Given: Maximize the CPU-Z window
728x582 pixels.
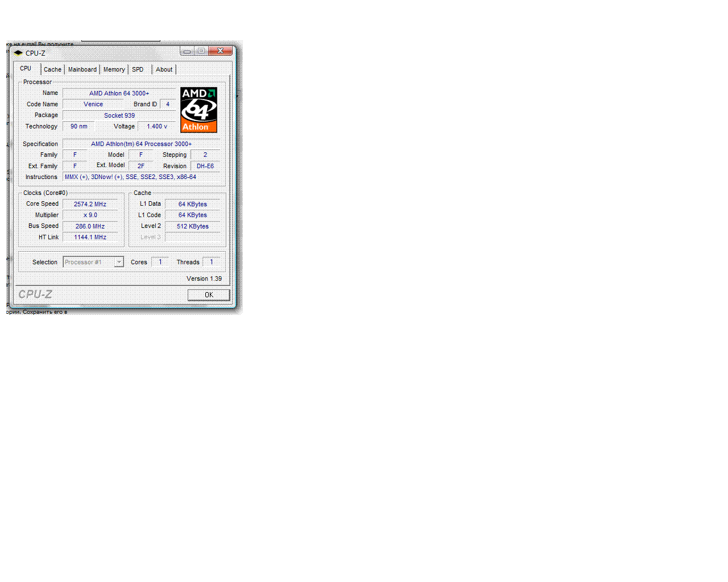Looking at the screenshot, I should point(201,51).
